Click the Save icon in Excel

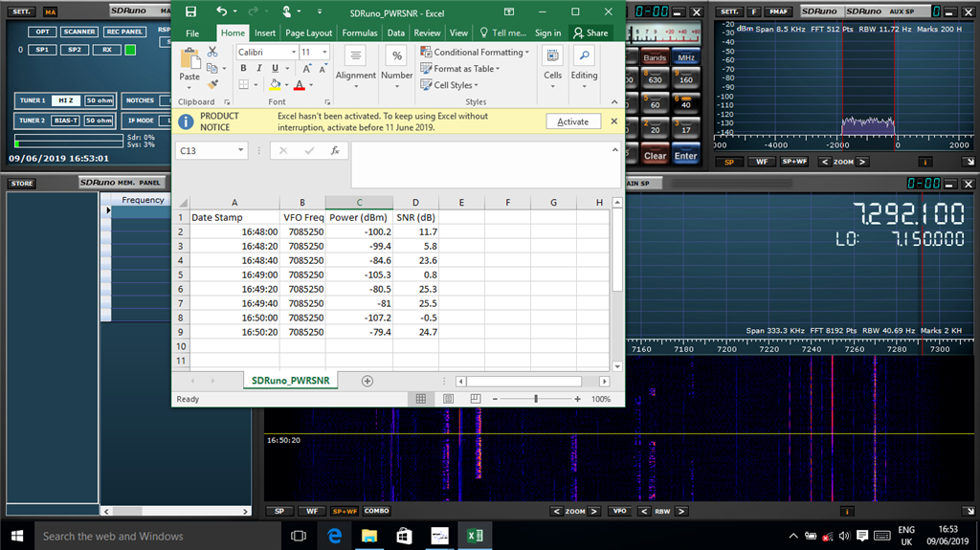[x=190, y=11]
